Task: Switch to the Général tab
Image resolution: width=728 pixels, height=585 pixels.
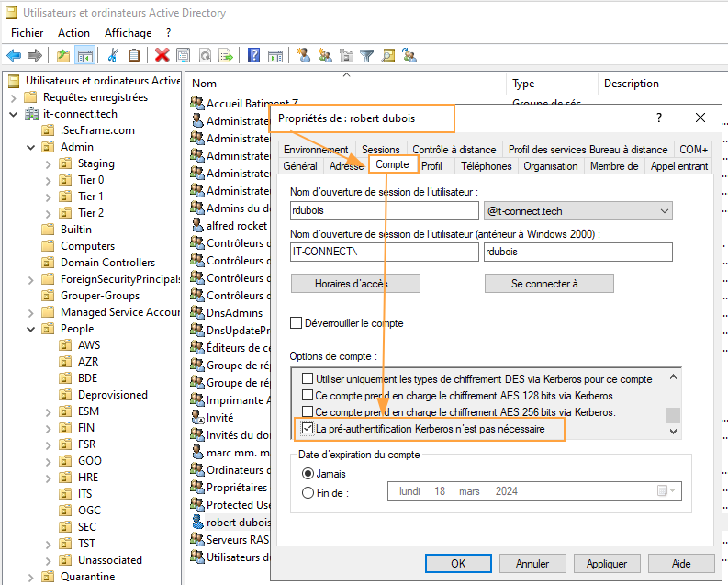Action: coord(300,165)
